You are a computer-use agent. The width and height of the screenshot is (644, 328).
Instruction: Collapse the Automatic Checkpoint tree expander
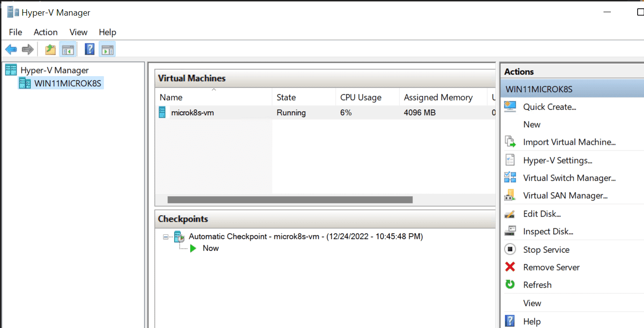(166, 237)
